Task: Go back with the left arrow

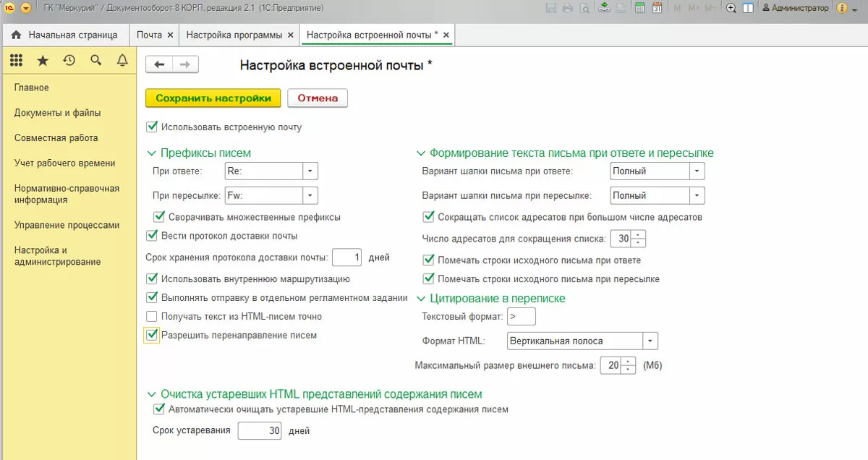Action: [x=159, y=64]
